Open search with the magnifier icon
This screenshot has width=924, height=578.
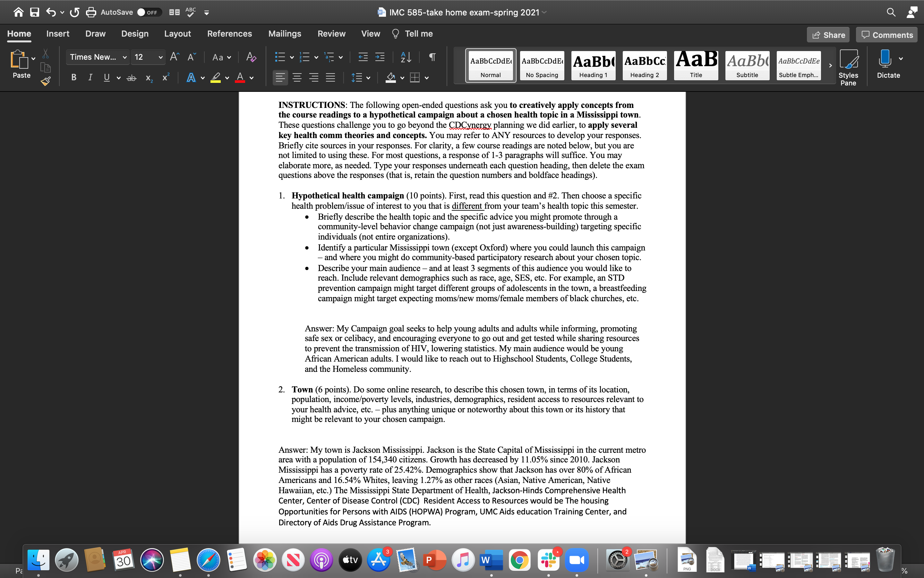891,12
